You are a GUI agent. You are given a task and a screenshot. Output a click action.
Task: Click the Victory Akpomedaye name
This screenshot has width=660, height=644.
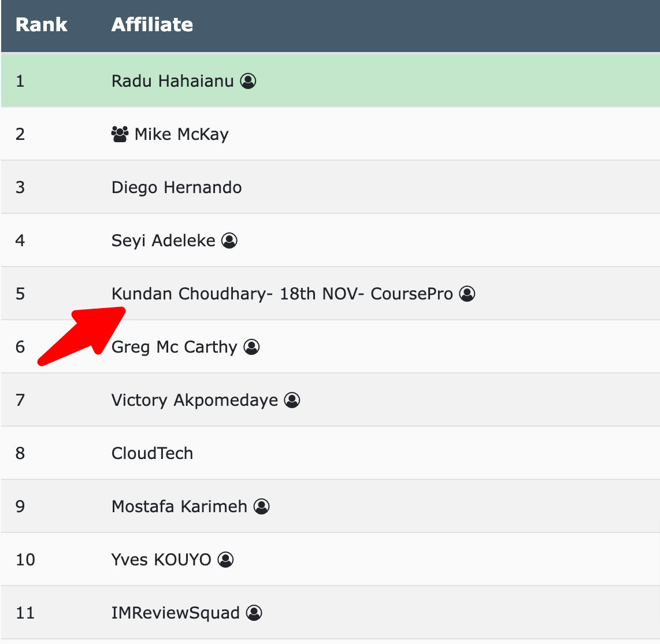[x=194, y=400]
